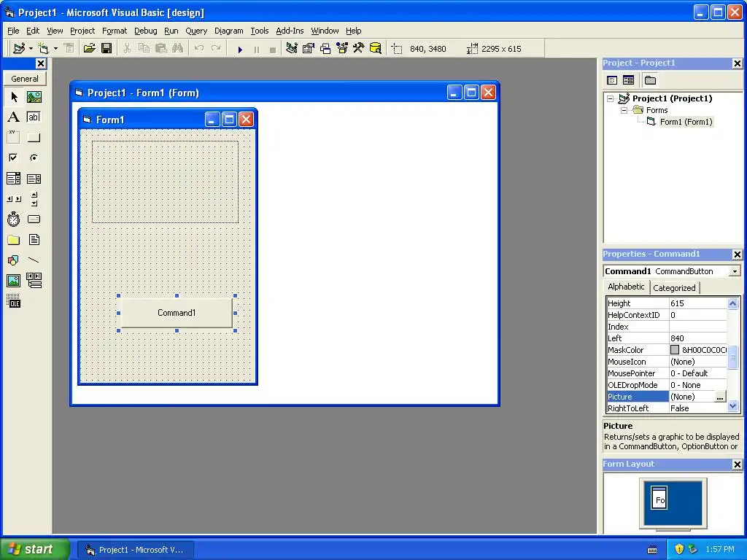Select the Pointer tool in toolbox
Screen dimensions: 747x560
(x=14, y=97)
